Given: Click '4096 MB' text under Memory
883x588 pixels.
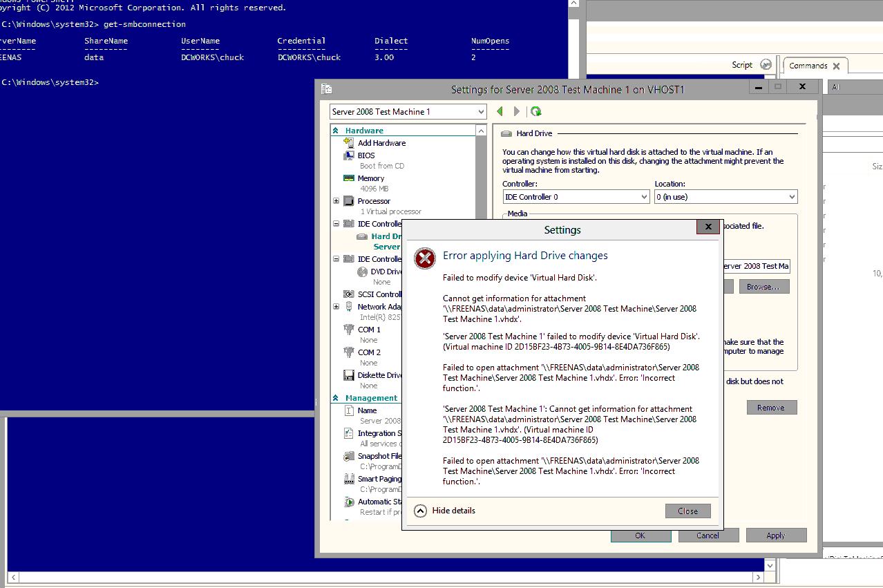Looking at the screenshot, I should (374, 189).
